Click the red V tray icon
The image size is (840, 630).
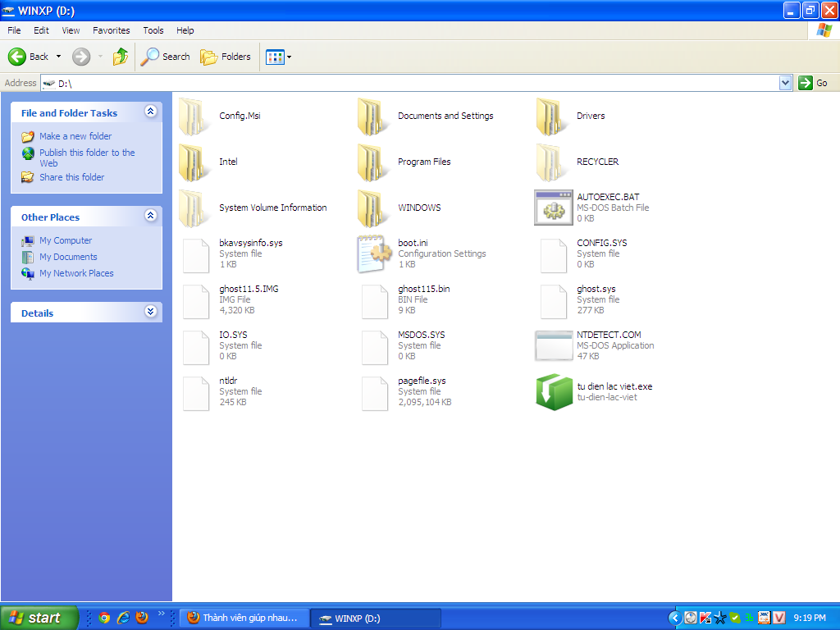tap(779, 619)
